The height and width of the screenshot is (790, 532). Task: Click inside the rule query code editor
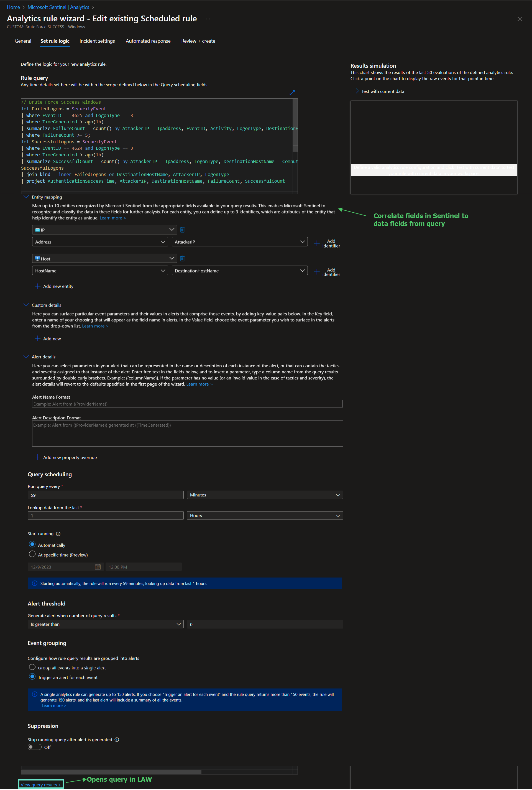click(x=156, y=146)
